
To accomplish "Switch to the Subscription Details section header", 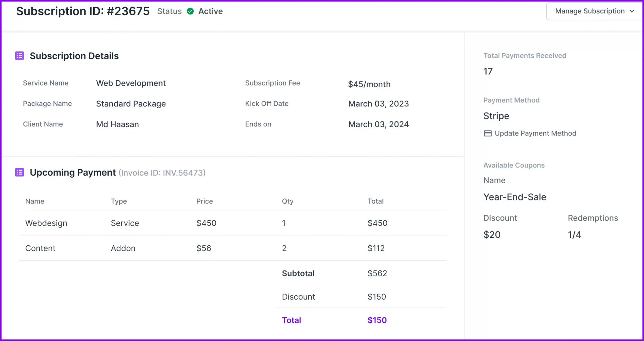I will (74, 56).
